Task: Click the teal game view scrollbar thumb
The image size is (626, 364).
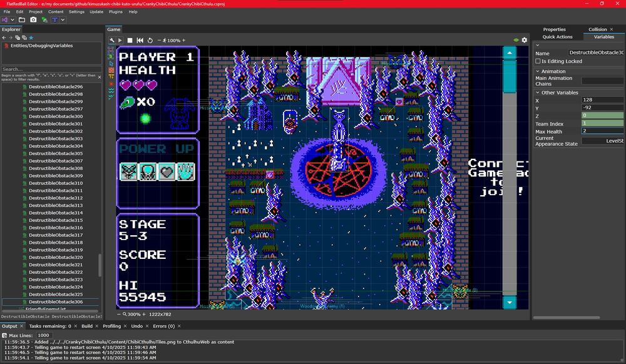Action: click(x=510, y=76)
